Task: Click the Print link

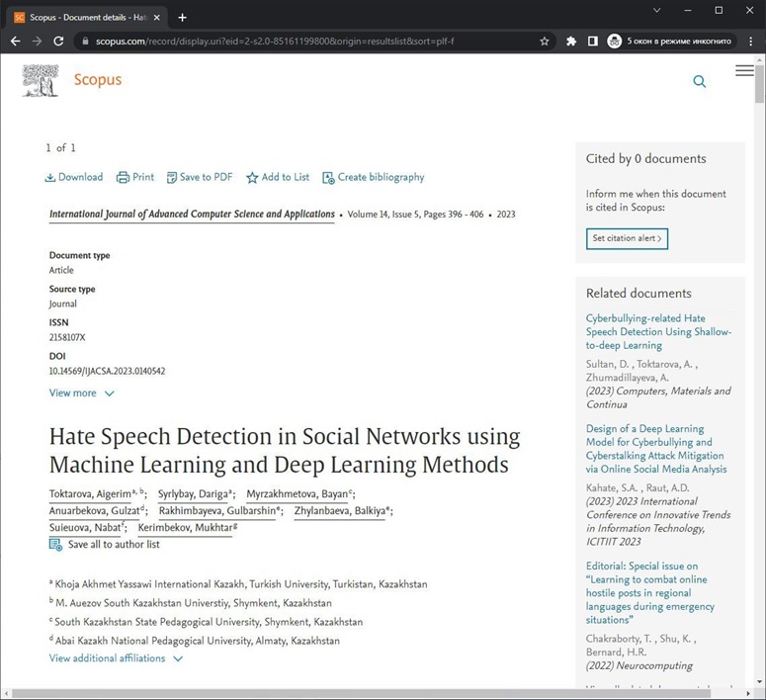Action: 135,177
